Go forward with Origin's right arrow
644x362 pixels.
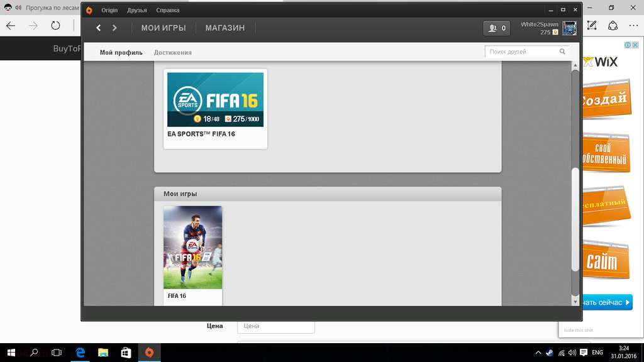pos(114,28)
